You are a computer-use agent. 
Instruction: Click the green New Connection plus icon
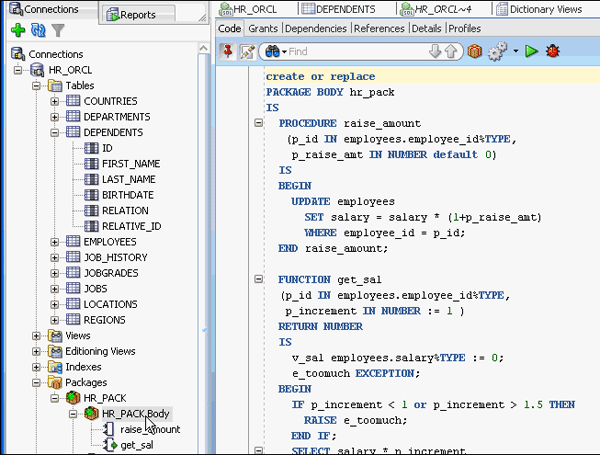tap(17, 31)
